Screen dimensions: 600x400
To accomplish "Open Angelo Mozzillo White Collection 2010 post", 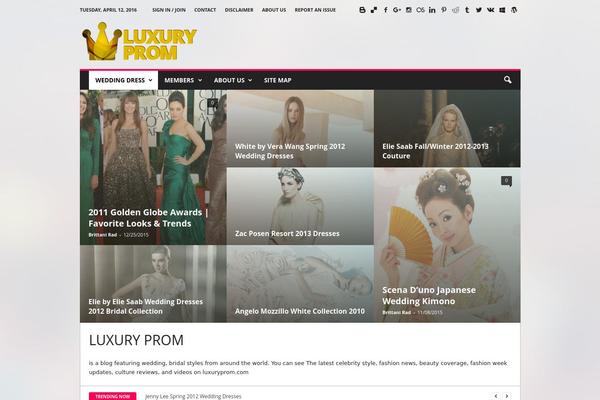I will (300, 311).
